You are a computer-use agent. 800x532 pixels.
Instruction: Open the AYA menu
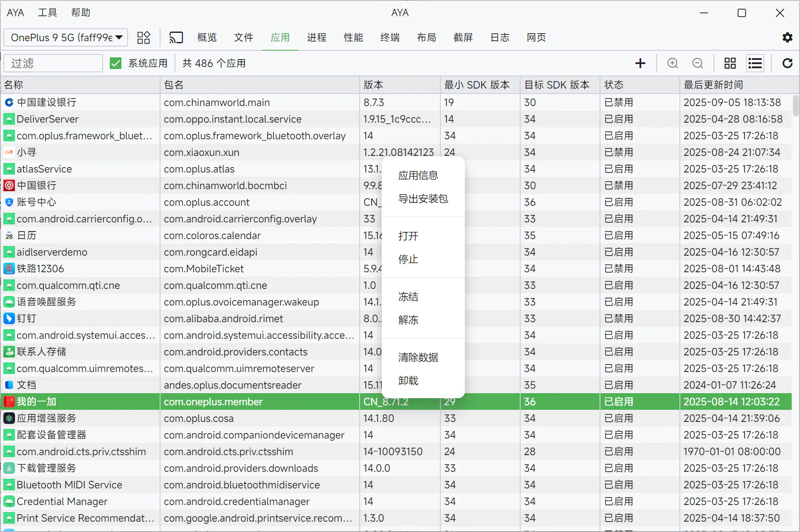[x=15, y=12]
